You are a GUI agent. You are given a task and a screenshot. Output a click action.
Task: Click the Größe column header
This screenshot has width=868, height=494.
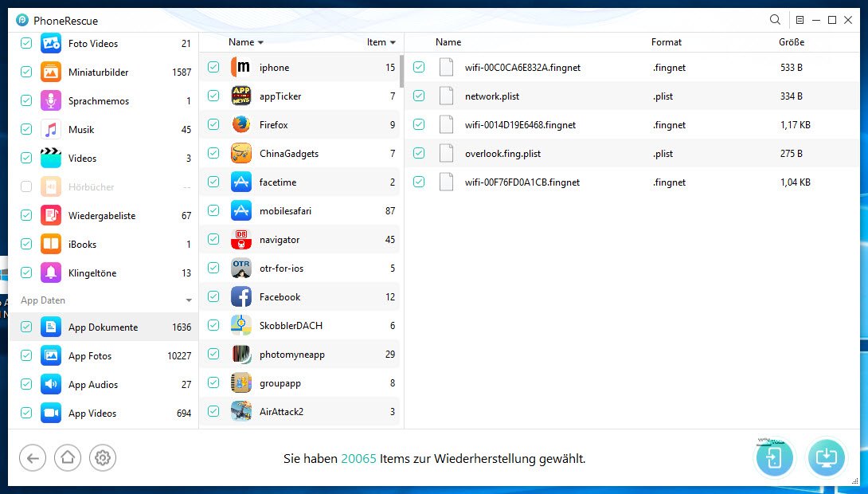792,42
